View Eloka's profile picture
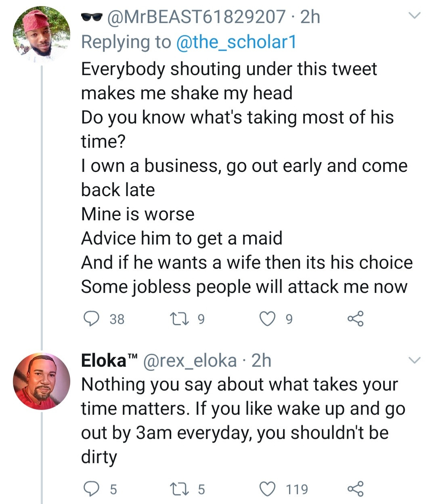436x504 pixels. [41, 381]
